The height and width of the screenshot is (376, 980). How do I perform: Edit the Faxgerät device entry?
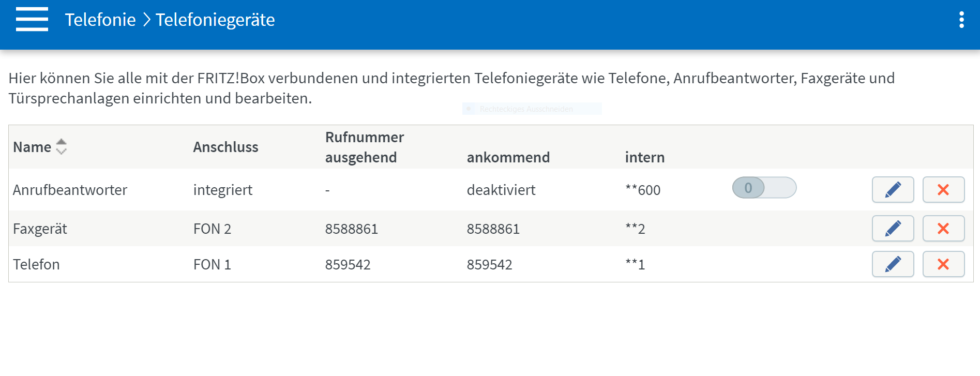(893, 229)
